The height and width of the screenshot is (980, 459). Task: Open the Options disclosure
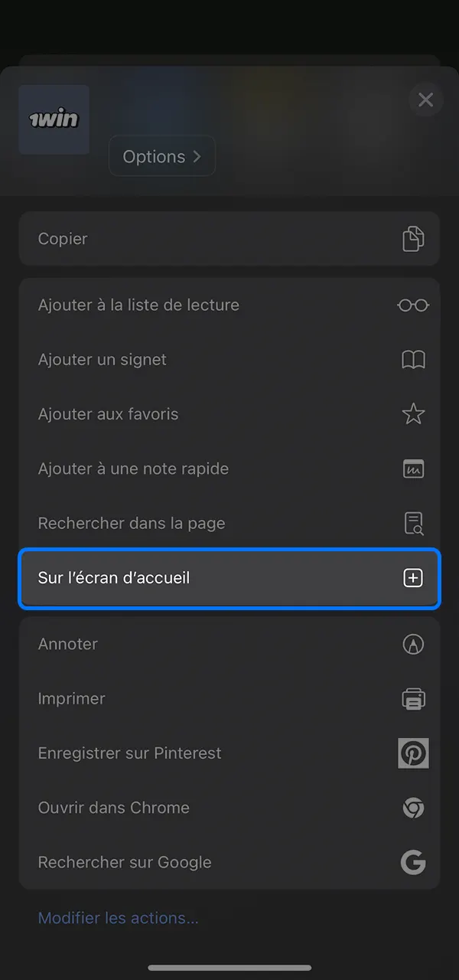(161, 155)
